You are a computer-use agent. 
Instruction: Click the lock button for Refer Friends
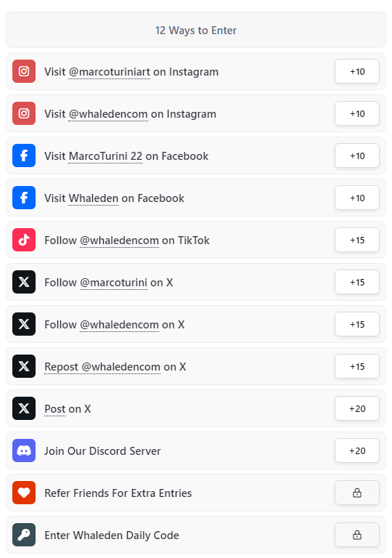point(356,493)
